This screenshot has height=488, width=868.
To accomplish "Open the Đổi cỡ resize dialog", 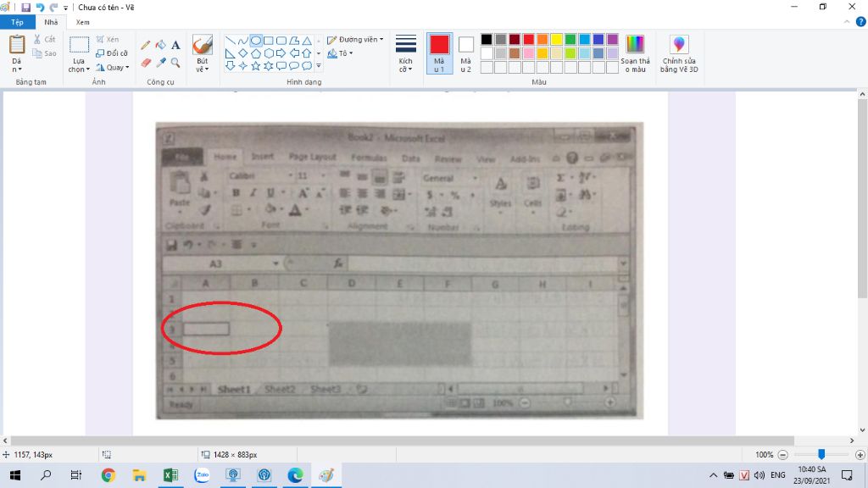I will click(112, 53).
